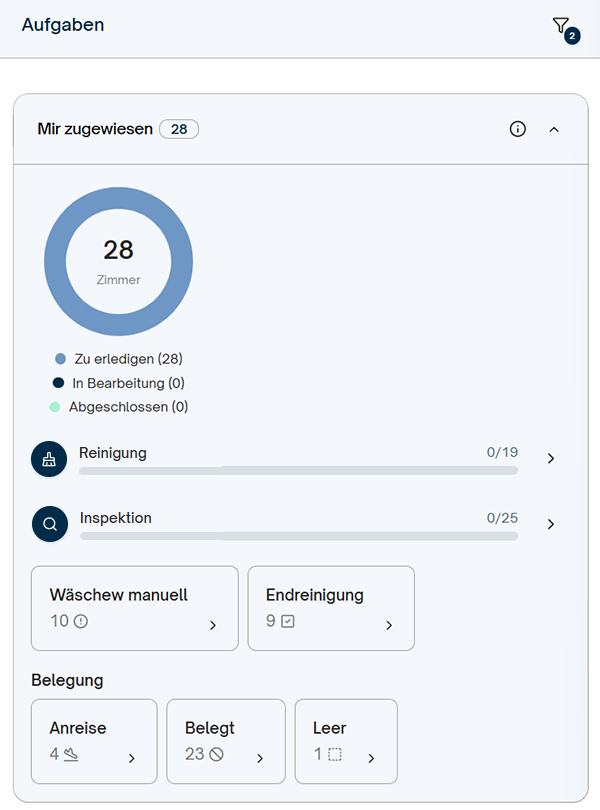
Task: Click the Belegung section heading
Action: pyautogui.click(x=67, y=680)
